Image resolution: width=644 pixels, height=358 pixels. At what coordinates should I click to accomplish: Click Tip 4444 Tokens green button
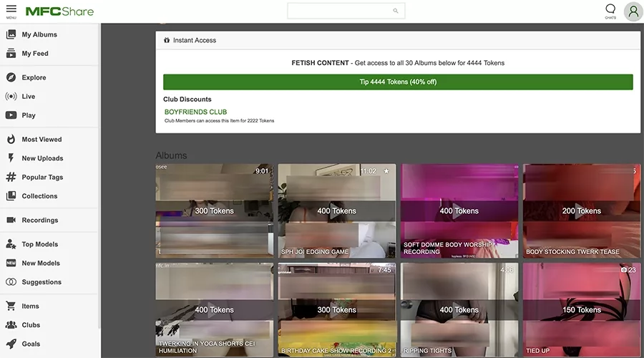pyautogui.click(x=398, y=82)
